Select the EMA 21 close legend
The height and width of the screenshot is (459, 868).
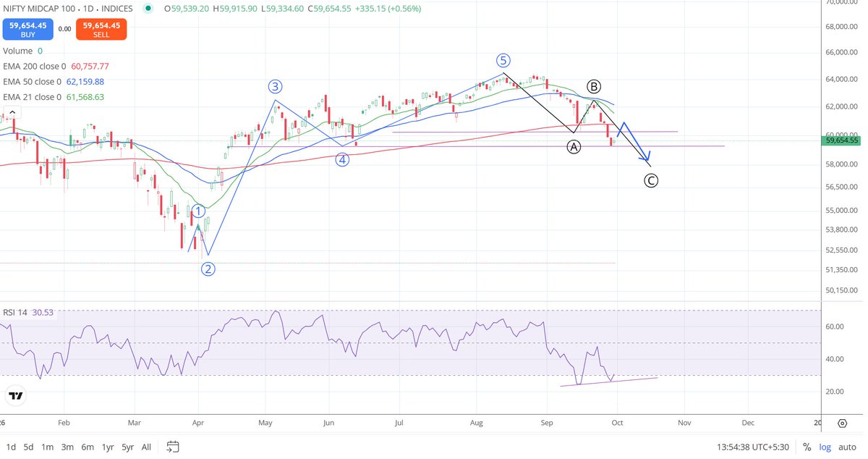(x=54, y=96)
